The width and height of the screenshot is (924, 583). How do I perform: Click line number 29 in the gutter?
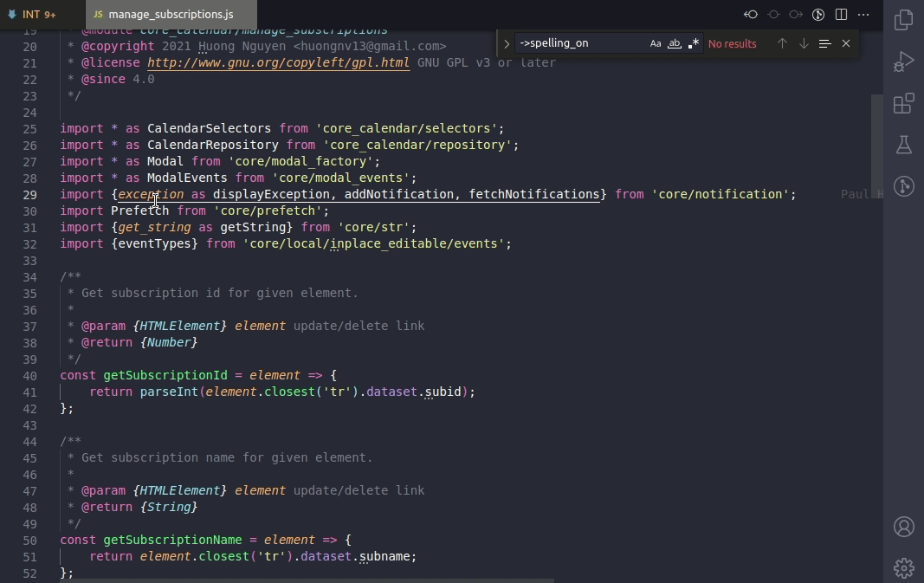30,195
